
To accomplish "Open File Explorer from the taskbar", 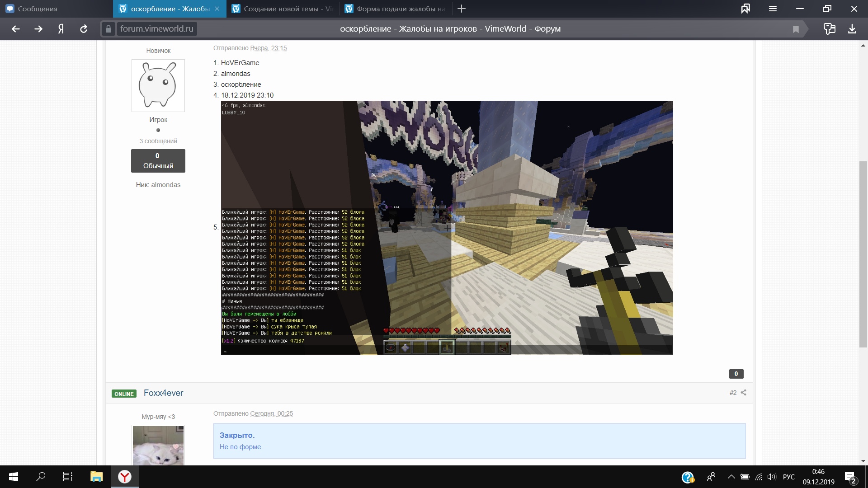I will pos(96,477).
